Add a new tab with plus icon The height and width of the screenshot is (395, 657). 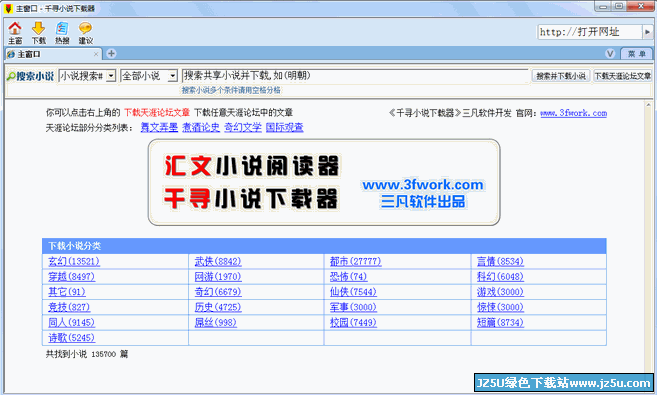111,54
